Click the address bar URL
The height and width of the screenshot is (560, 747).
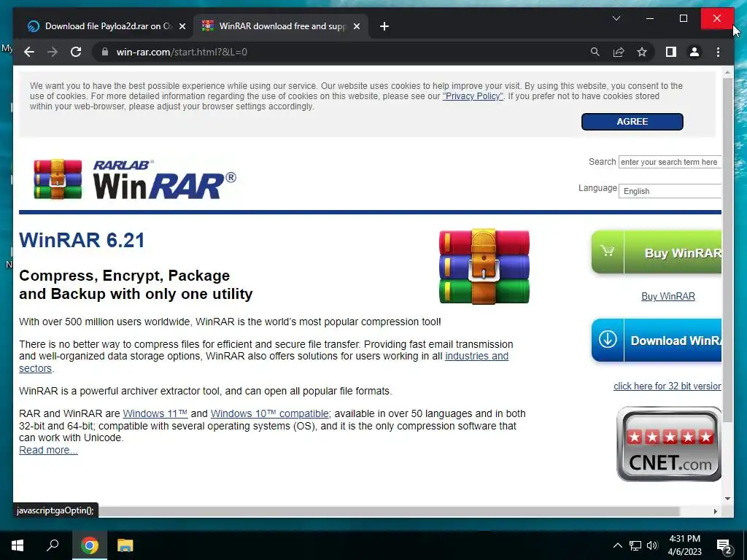(182, 52)
